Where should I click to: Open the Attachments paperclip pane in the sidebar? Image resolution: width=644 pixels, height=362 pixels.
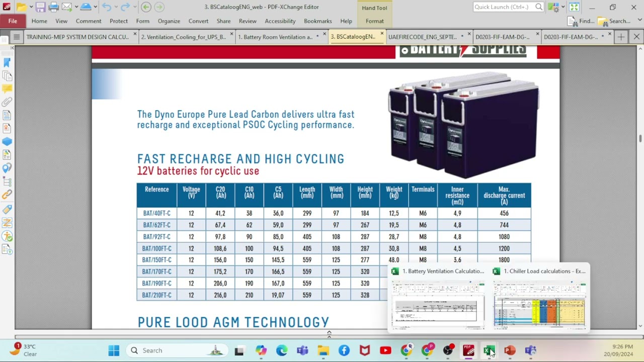pos(7,102)
